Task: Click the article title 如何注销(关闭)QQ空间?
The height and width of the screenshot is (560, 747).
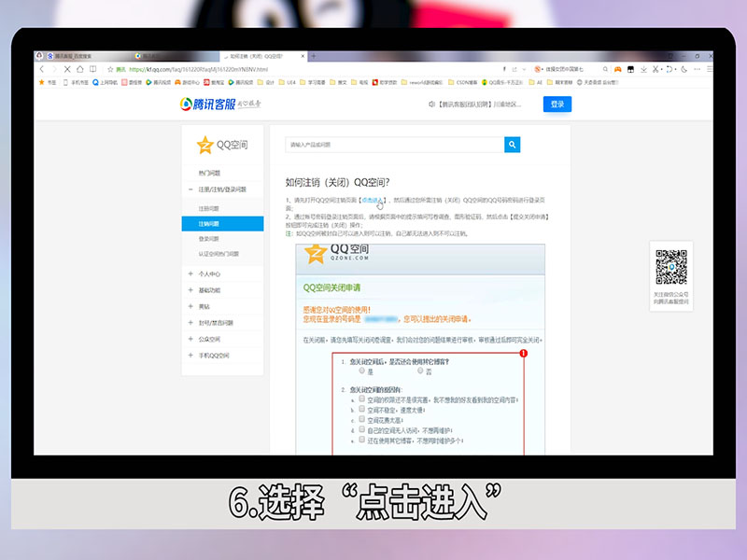Action: (x=338, y=182)
